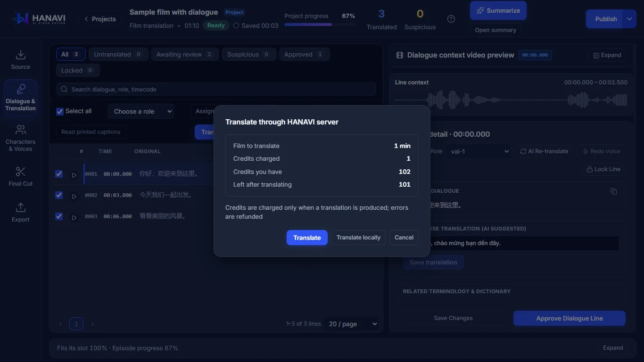Select the Suspicious filter tab
Screen dimensions: 644x362
(x=249, y=54)
